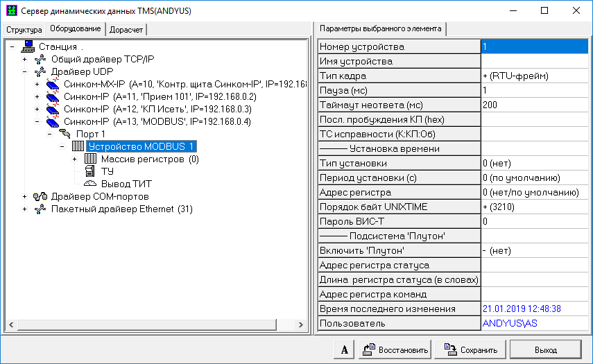Screen dimensions: 593x364
Task: Click the Порт 1 port icon
Action: tap(65, 134)
